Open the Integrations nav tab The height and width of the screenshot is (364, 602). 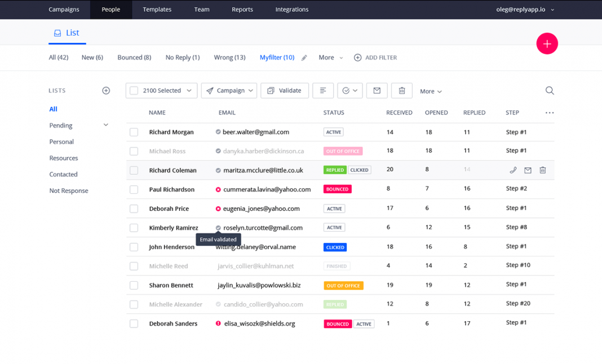[x=292, y=10]
